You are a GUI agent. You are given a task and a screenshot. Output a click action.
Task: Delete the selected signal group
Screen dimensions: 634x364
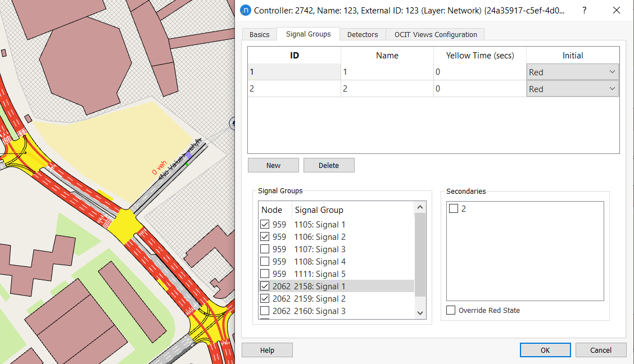[329, 165]
